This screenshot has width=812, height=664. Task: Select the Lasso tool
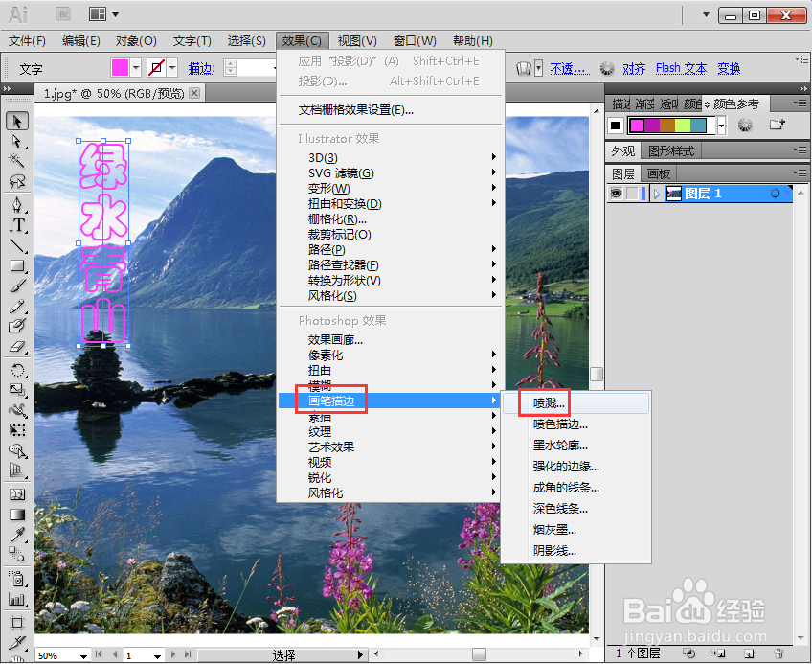click(17, 181)
